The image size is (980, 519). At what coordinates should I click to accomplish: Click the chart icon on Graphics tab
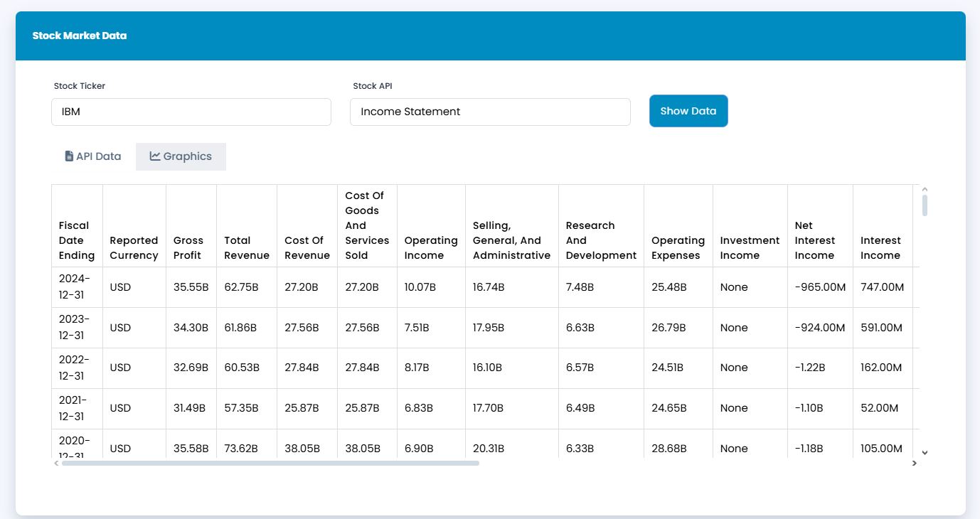155,156
